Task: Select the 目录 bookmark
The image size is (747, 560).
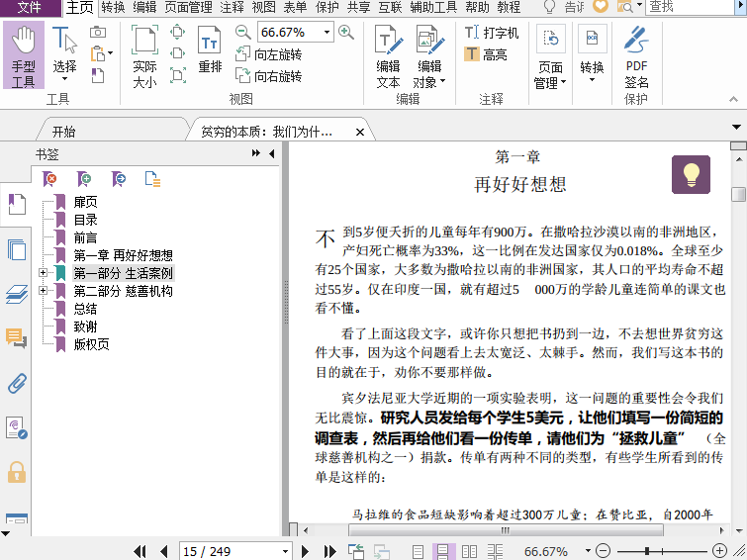Action: click(x=86, y=220)
